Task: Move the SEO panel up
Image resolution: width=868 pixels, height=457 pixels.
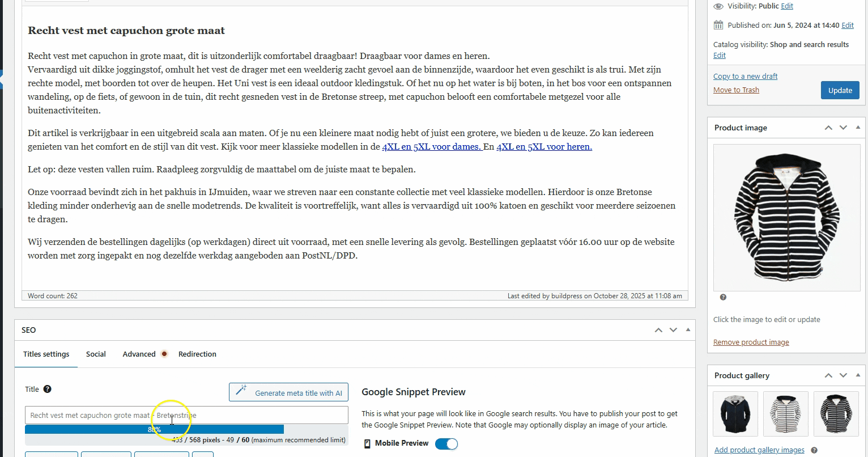Action: pyautogui.click(x=658, y=330)
